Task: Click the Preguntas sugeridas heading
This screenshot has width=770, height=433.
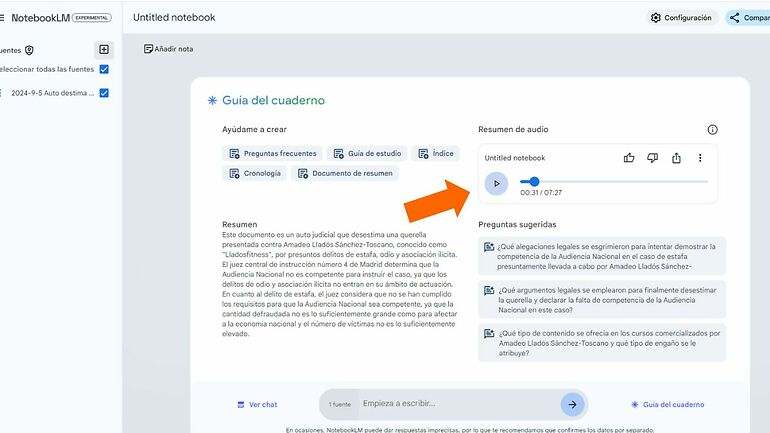Action: [517, 224]
